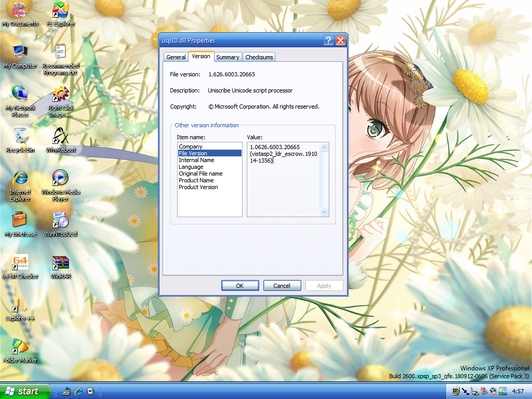Click the file version 1.626.6003.20665 text
Viewport: 532px width, 399px height.
point(232,74)
